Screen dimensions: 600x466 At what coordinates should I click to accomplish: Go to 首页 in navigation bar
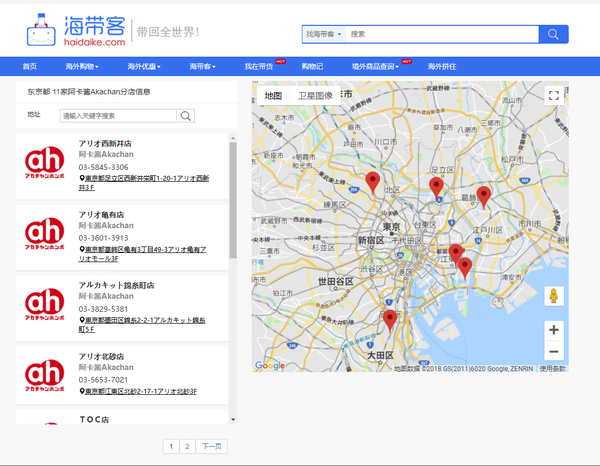point(29,67)
